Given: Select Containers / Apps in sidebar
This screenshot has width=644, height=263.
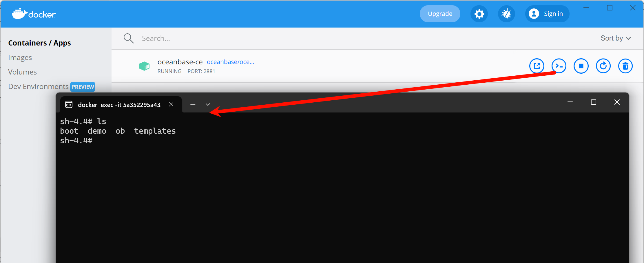Looking at the screenshot, I should (x=39, y=43).
